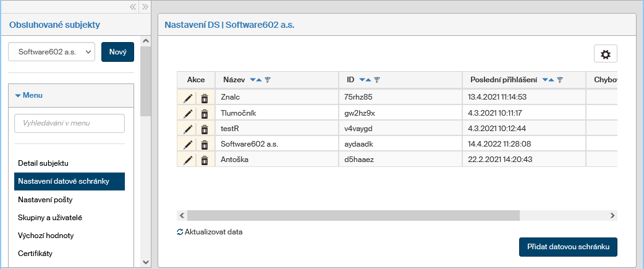Screen dimensions: 644x269
Task: Delete the Tlumočník data box entry
Action: click(x=205, y=114)
